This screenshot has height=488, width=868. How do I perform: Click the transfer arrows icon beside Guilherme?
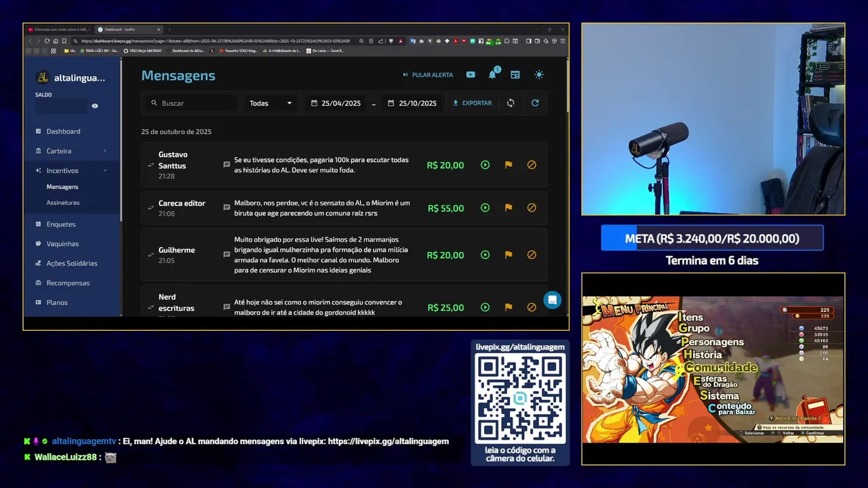[x=151, y=255]
